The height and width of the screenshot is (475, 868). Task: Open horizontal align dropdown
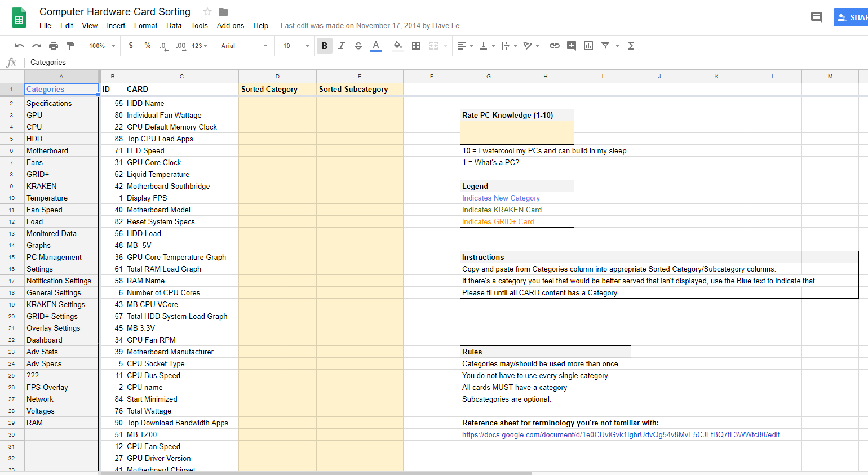465,46
